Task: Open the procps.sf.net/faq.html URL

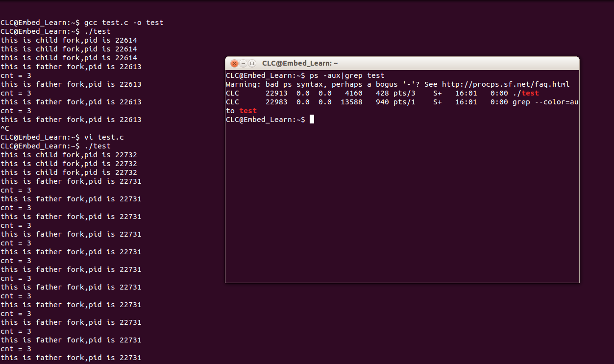Action: (x=506, y=84)
